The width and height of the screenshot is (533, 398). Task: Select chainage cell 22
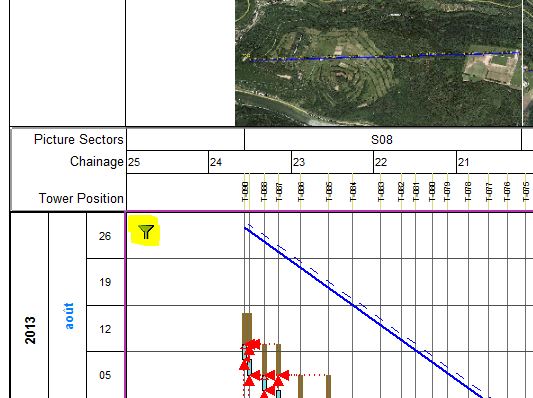(415, 162)
